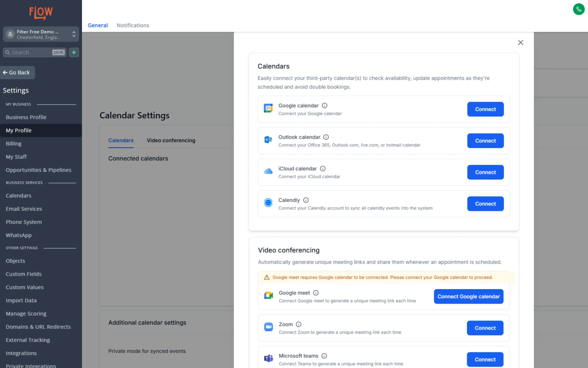Show info for Google meet
588x368 pixels.
coord(316,293)
